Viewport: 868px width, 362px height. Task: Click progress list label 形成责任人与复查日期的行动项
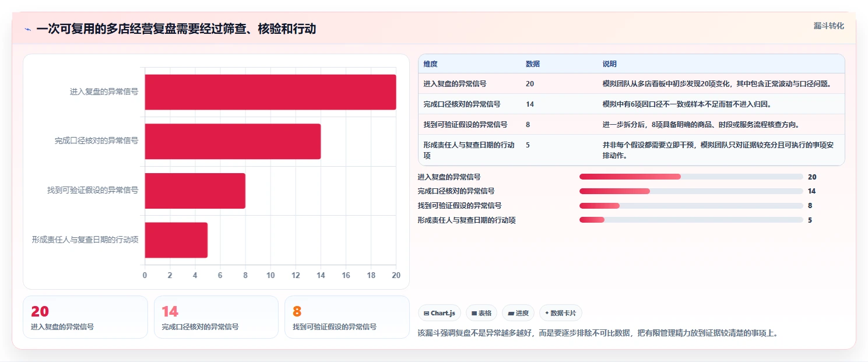tap(467, 220)
